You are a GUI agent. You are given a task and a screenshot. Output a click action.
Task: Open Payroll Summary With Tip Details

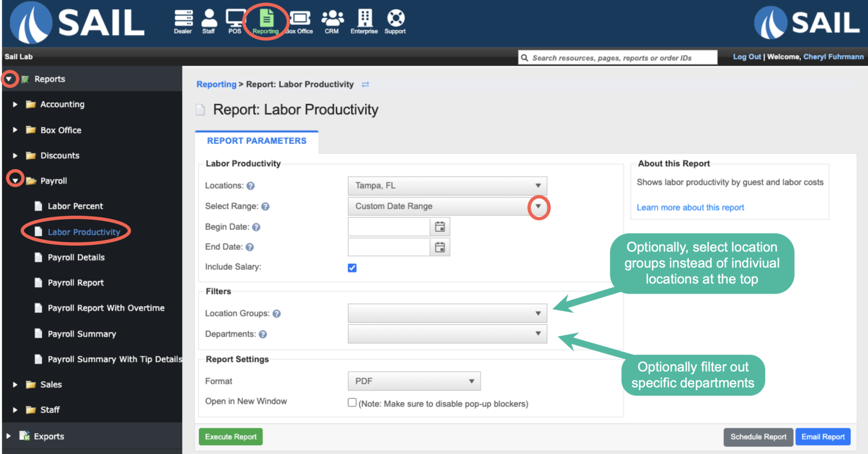[115, 359]
